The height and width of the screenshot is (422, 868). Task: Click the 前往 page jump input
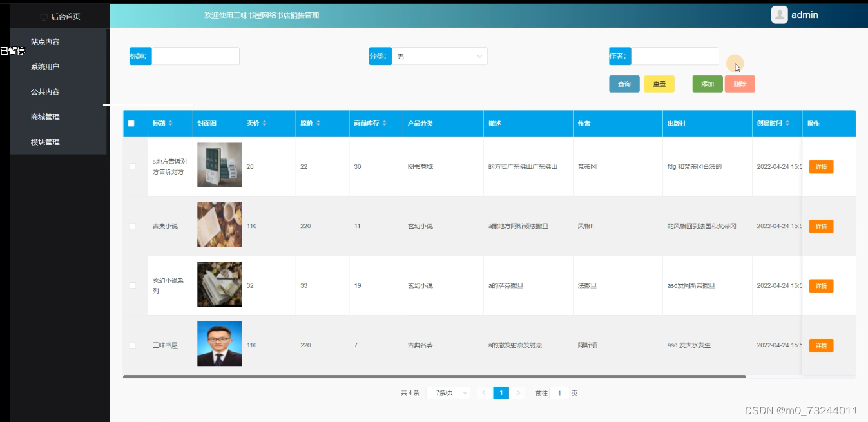(x=559, y=393)
